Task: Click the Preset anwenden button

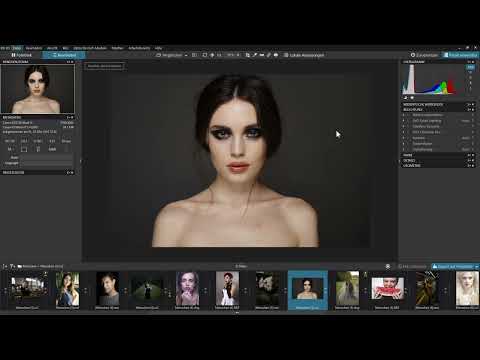Action: tap(460, 55)
